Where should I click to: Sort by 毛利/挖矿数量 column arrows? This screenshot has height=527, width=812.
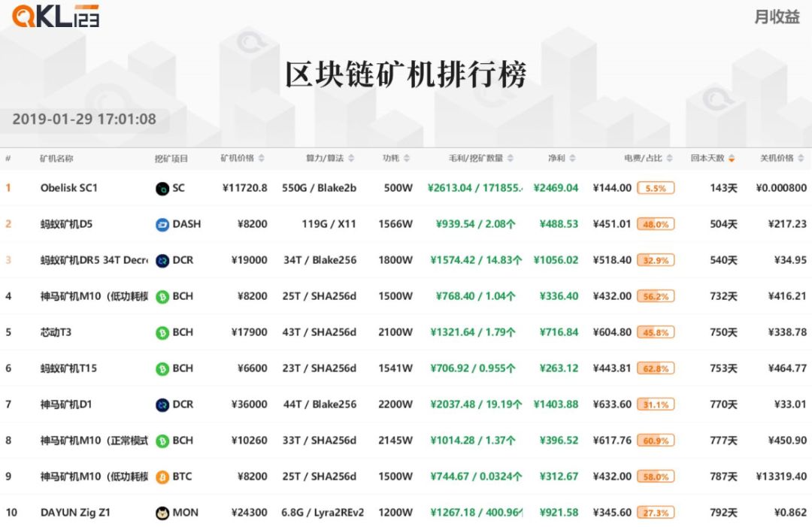pyautogui.click(x=510, y=159)
